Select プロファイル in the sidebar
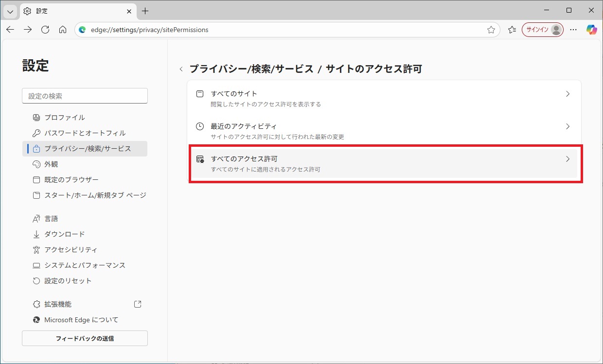603x364 pixels. 64,118
